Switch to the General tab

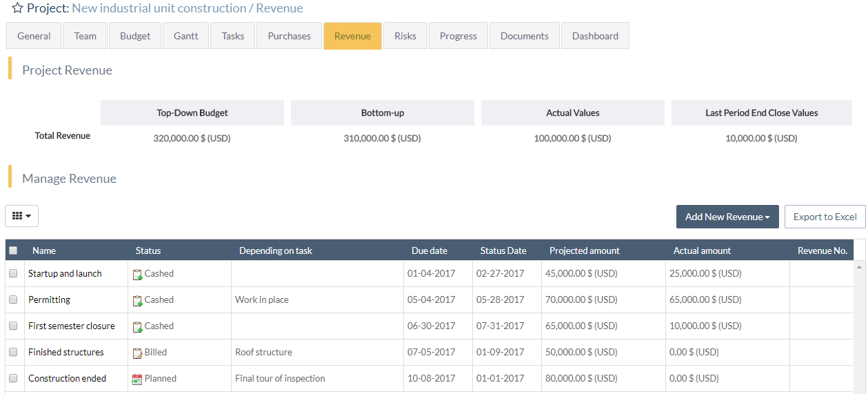tap(34, 36)
